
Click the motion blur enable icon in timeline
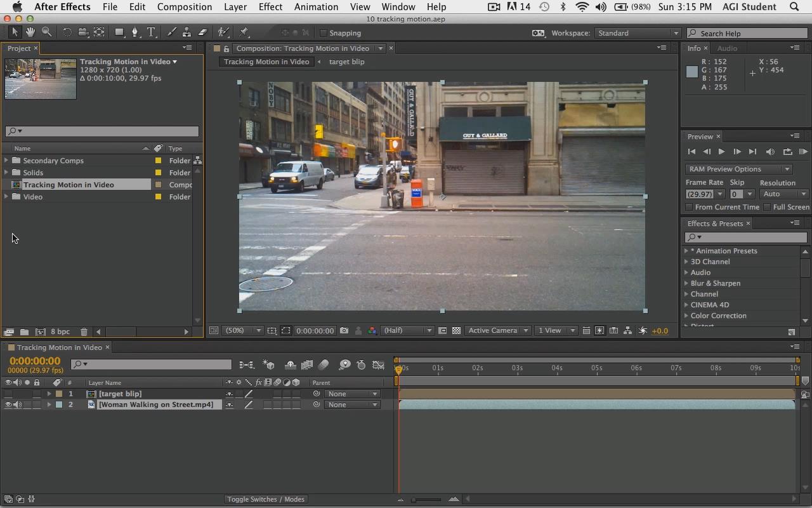324,365
